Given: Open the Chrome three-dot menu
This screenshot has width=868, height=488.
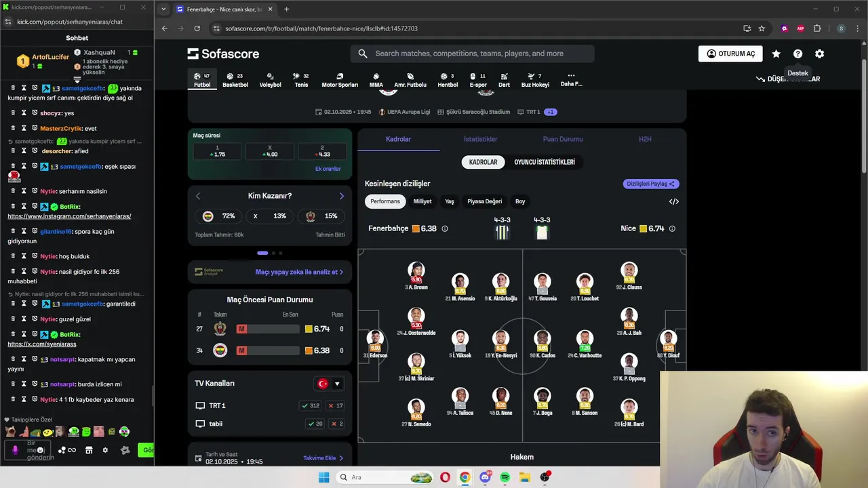Looking at the screenshot, I should [858, 28].
